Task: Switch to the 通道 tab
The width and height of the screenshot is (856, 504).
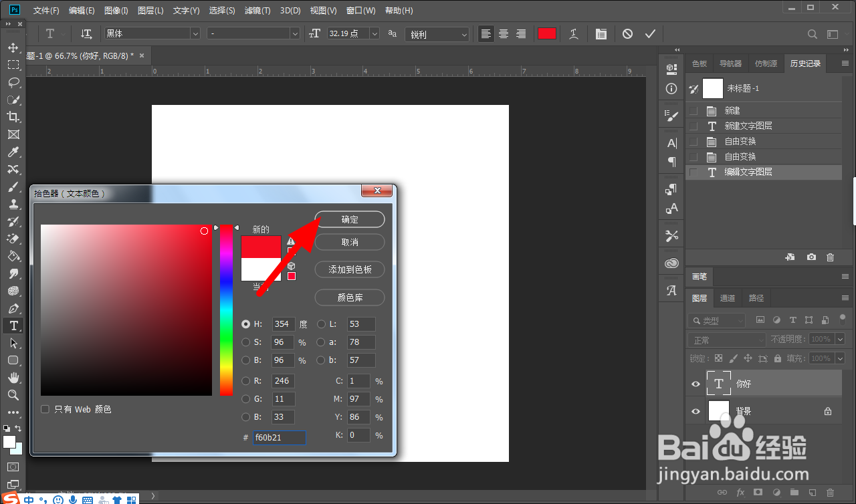Action: coord(728,298)
